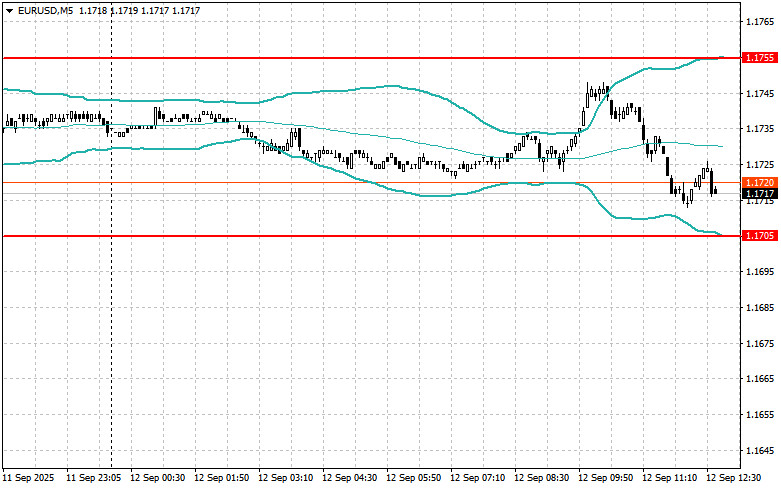
Task: Click the 12 Sep 03:10 time label
Action: click(x=285, y=478)
